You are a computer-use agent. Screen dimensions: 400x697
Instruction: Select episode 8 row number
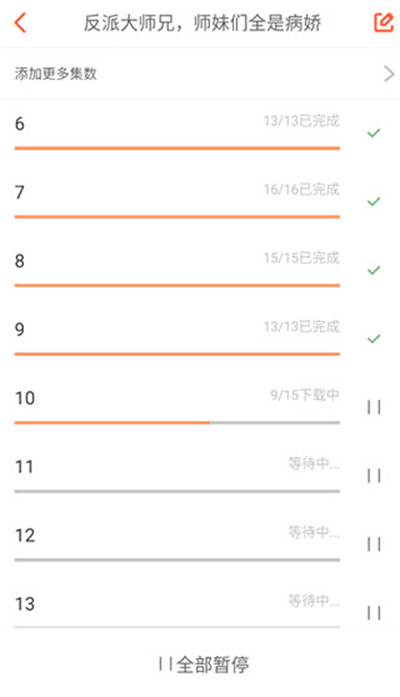coord(20,261)
